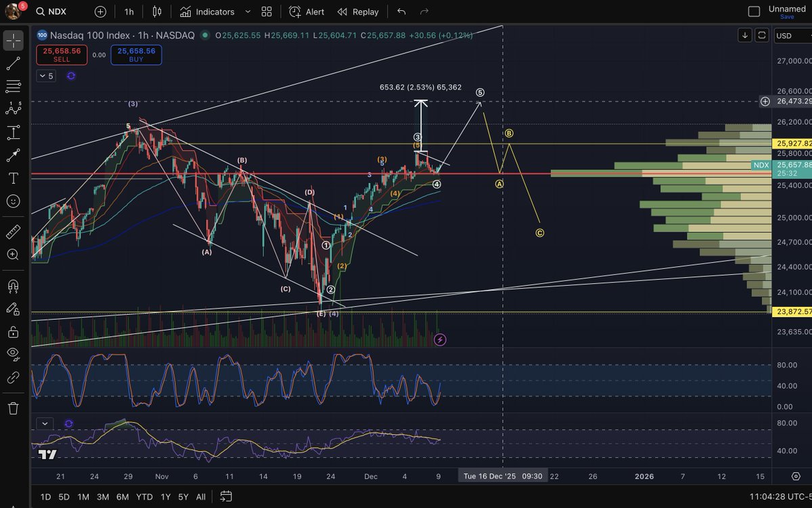Open the layout setup grid
812x508 pixels.
pos(267,12)
